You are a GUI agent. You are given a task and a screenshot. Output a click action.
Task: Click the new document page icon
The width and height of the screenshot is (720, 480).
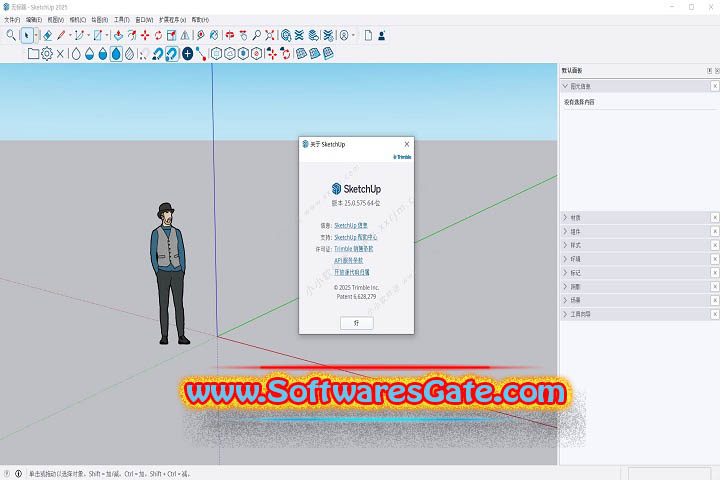pyautogui.click(x=368, y=35)
